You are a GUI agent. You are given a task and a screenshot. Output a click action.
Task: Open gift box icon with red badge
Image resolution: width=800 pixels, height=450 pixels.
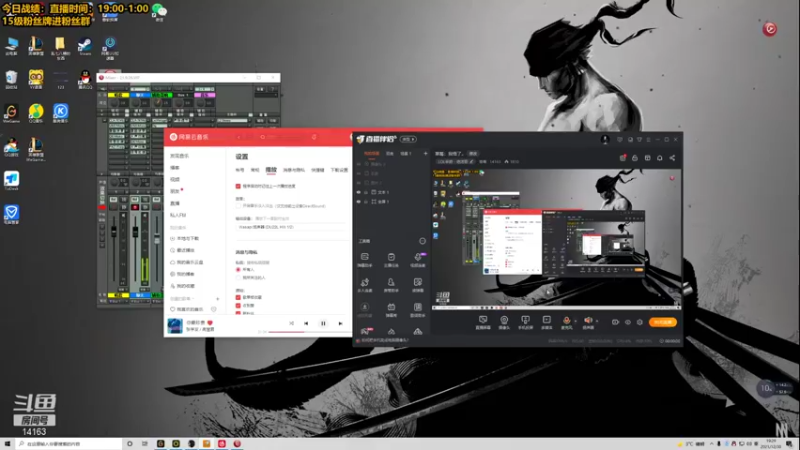click(622, 158)
